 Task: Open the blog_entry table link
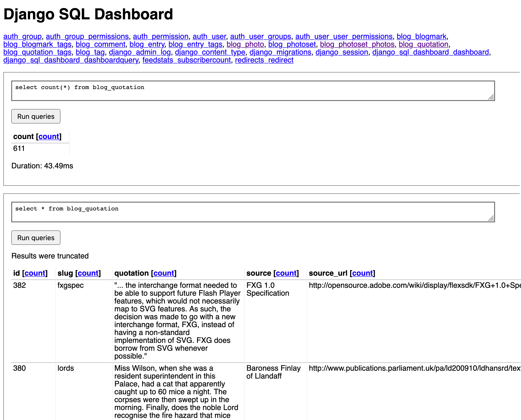(x=147, y=44)
